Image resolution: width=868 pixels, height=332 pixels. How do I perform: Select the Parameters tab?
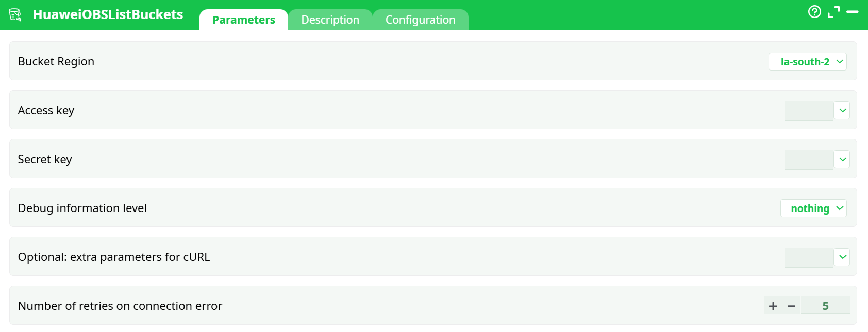pyautogui.click(x=243, y=19)
